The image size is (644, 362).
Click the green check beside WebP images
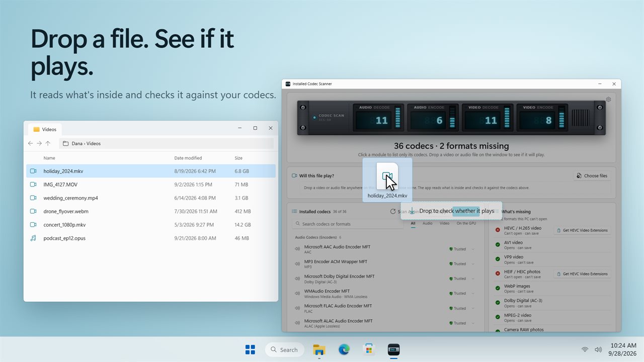[x=498, y=289]
